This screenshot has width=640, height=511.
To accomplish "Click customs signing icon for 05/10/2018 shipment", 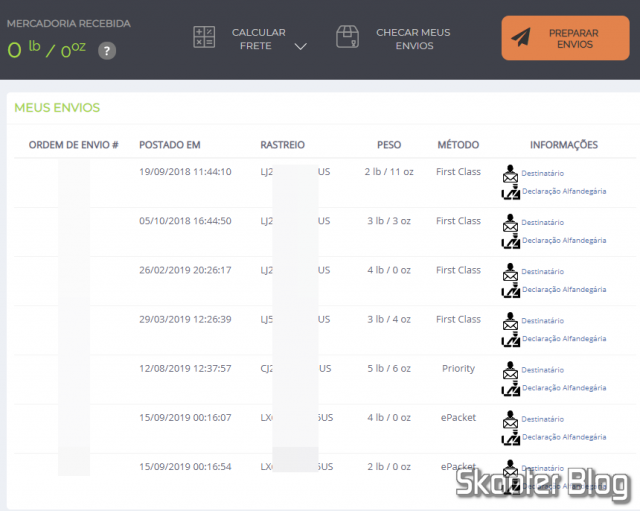I will 511,240.
